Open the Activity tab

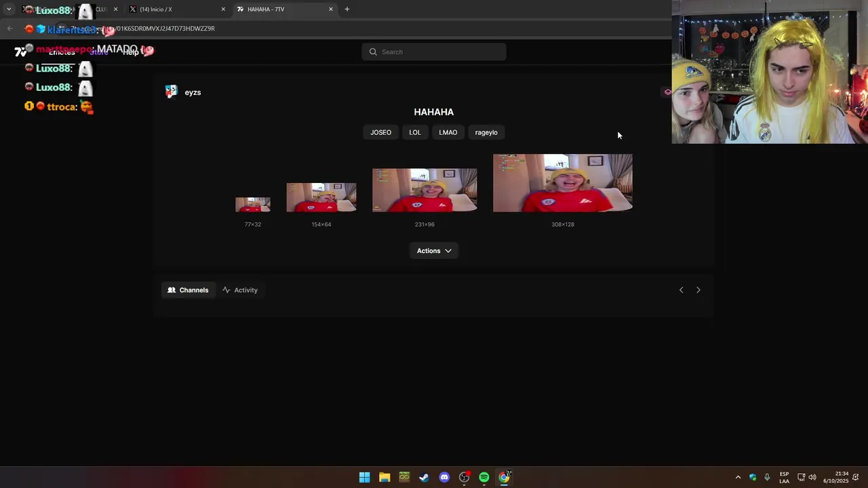[x=240, y=290]
